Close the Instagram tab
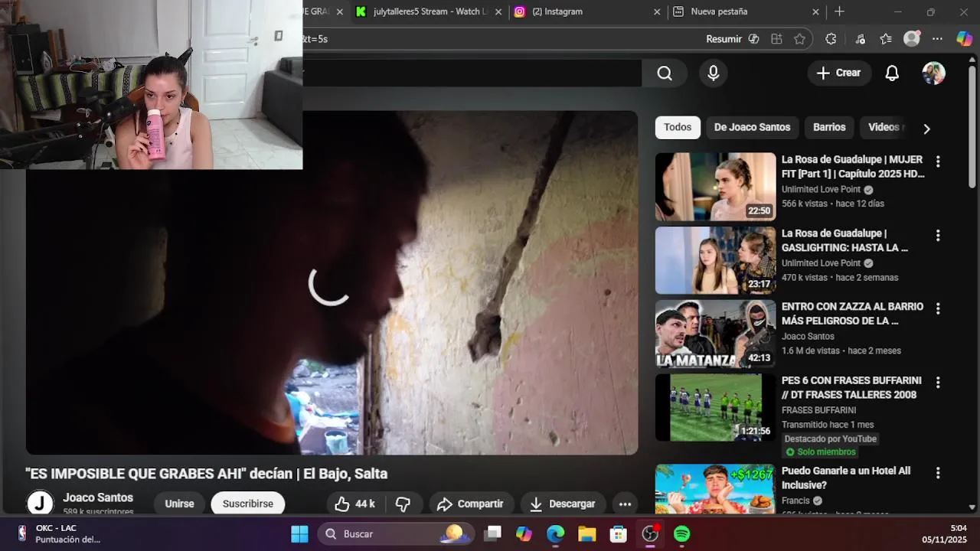The height and width of the screenshot is (551, 980). point(656,11)
